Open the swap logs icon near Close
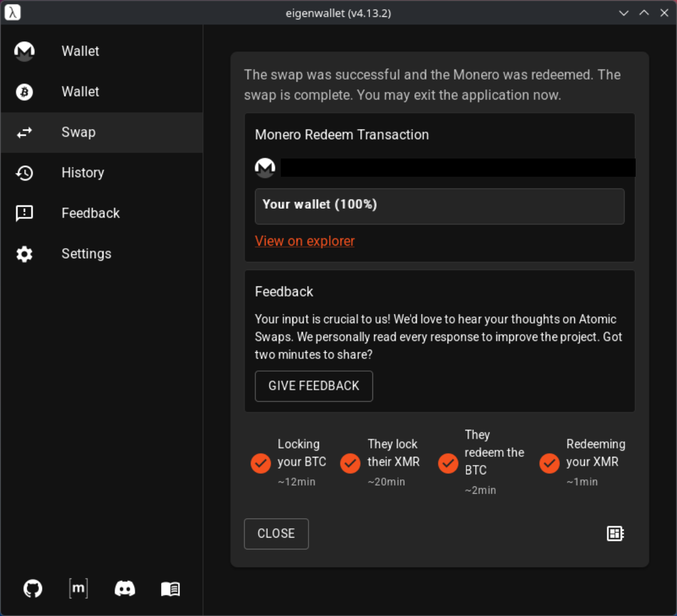 (x=616, y=533)
